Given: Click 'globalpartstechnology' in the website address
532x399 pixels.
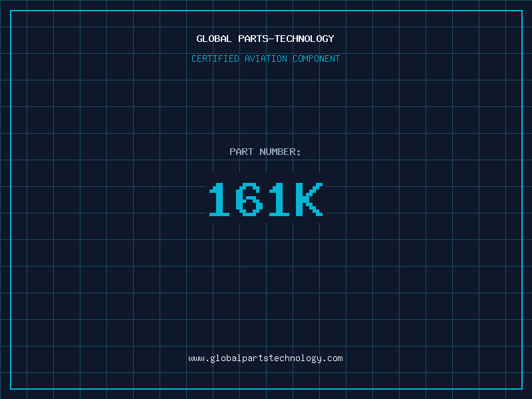Looking at the screenshot, I should coord(265,358).
